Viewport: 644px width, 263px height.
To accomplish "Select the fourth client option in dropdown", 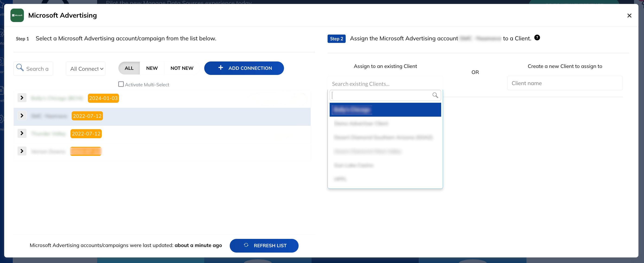I will pos(385,151).
